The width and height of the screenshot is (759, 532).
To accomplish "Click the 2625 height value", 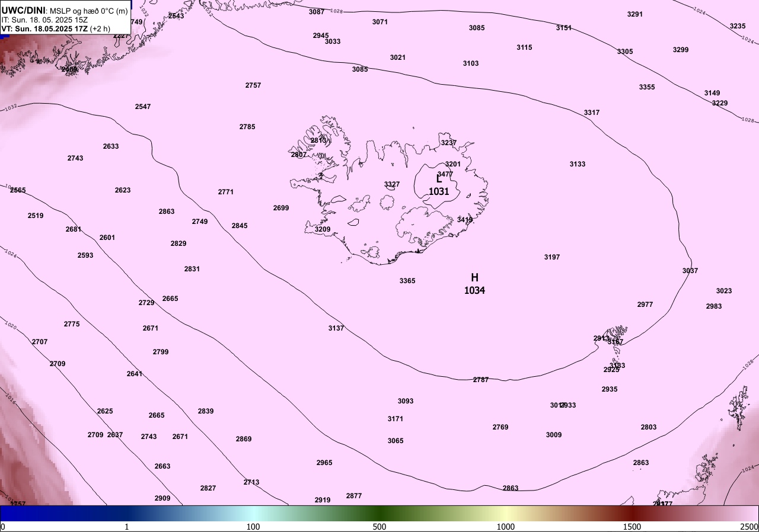I will point(105,411).
